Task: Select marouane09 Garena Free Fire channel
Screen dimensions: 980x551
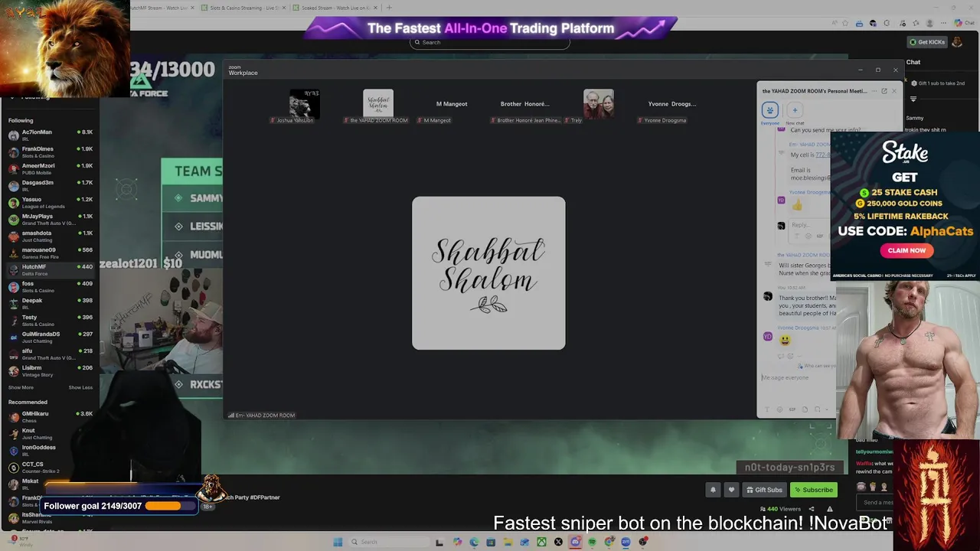Action: pyautogui.click(x=50, y=253)
